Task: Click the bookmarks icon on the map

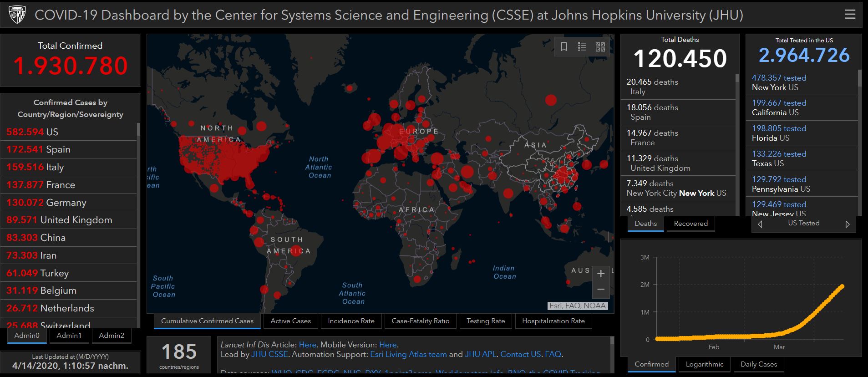Action: point(563,47)
